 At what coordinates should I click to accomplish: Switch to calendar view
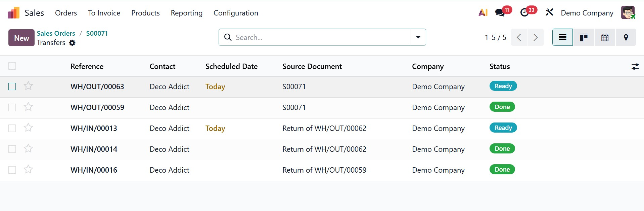coord(605,37)
